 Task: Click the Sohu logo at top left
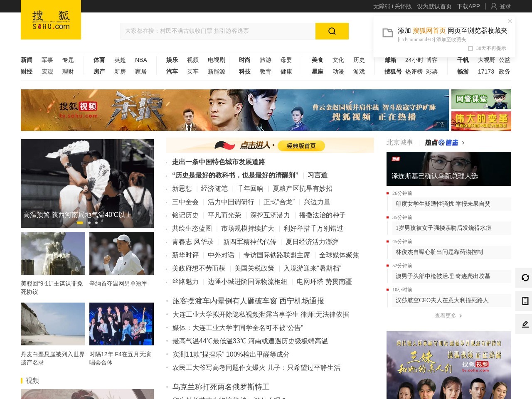(51, 20)
